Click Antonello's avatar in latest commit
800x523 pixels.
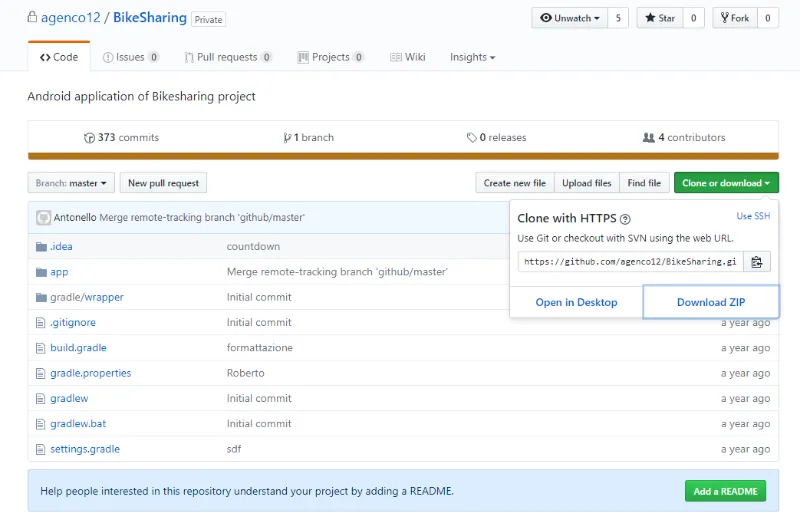pyautogui.click(x=43, y=217)
